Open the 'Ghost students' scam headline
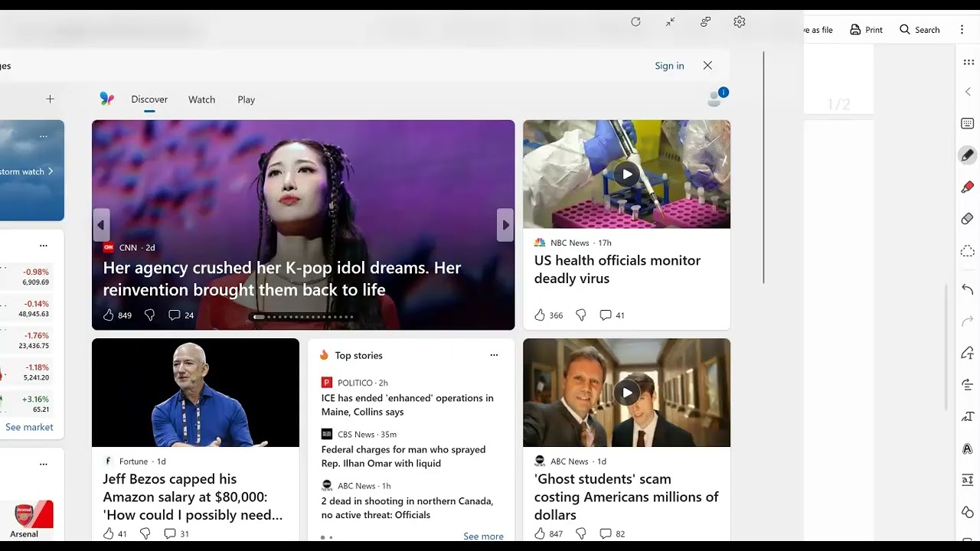This screenshot has height=551, width=980. point(626,497)
